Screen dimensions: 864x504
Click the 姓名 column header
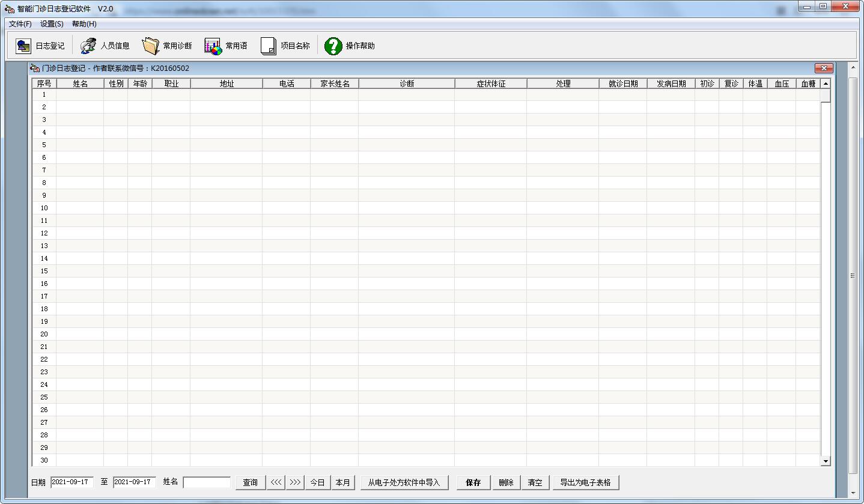tap(80, 83)
